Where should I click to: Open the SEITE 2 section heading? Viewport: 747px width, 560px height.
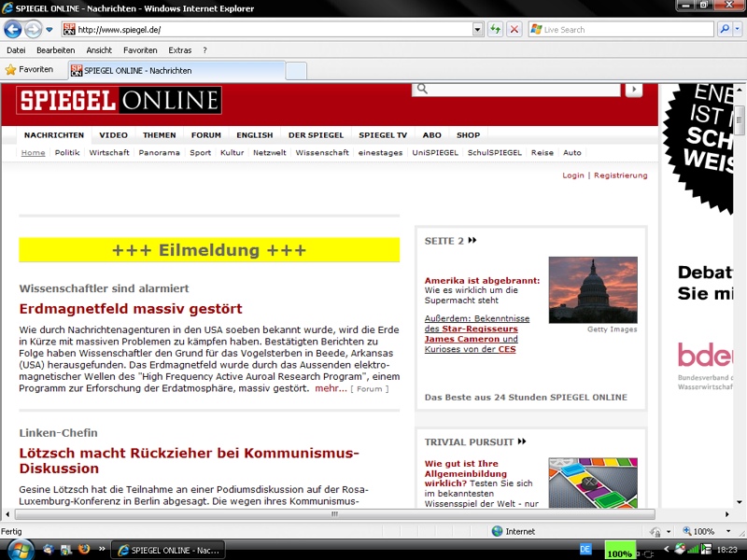[x=450, y=241]
